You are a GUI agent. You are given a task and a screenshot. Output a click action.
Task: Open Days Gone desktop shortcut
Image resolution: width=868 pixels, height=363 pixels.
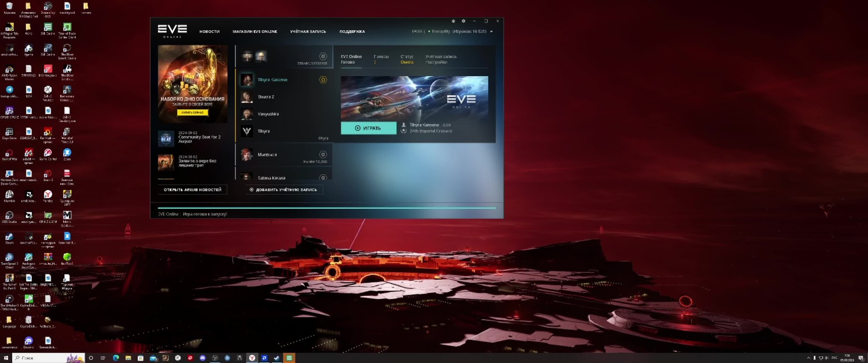(x=9, y=134)
